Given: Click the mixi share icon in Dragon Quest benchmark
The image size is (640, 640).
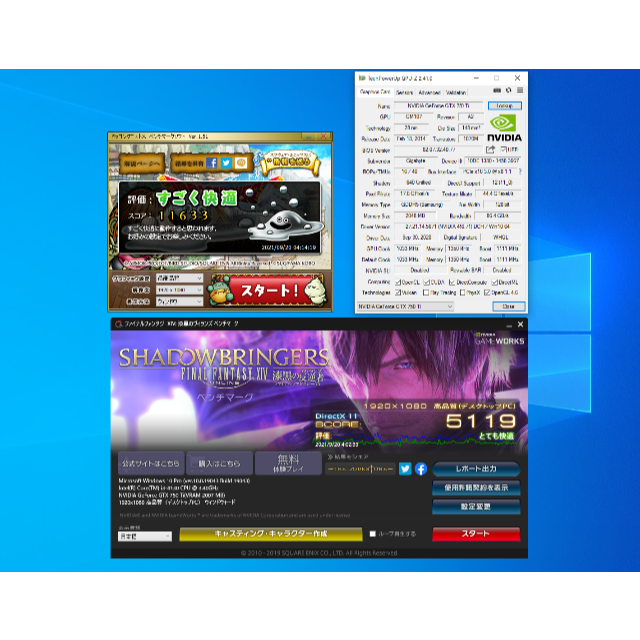Looking at the screenshot, I should (x=240, y=163).
